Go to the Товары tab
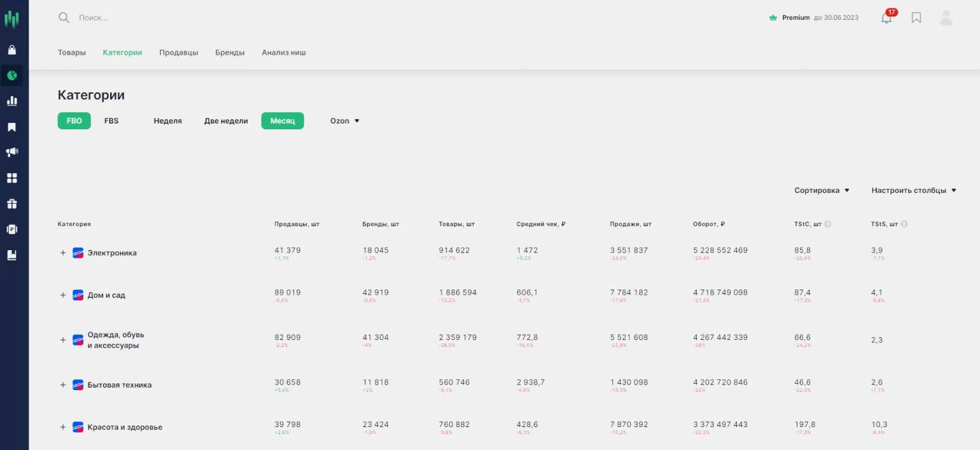980x450 pixels. 72,52
